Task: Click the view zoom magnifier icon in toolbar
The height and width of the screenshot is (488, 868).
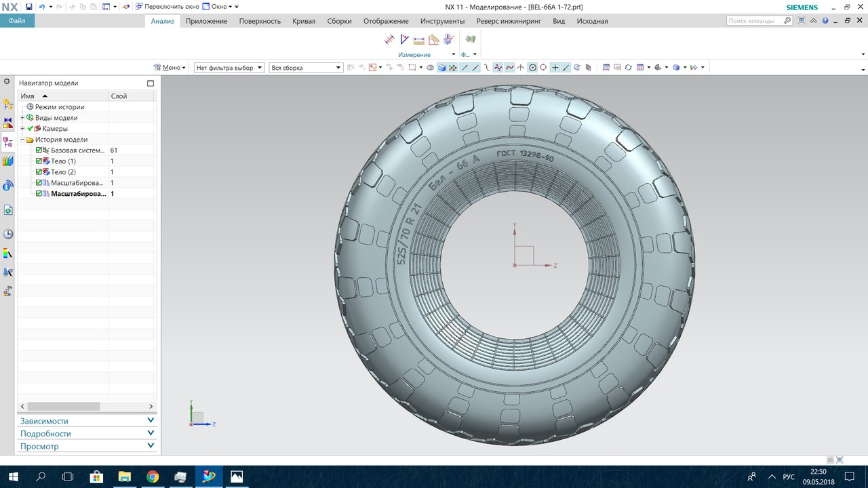Action: [x=606, y=68]
